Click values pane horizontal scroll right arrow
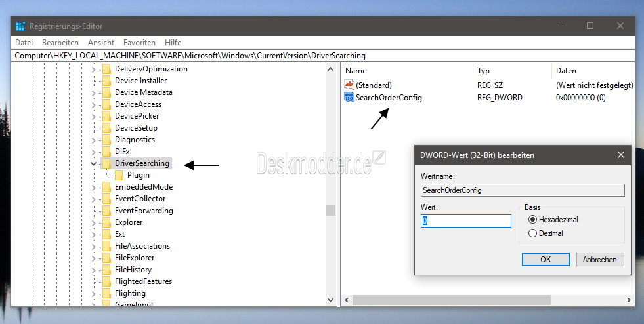This screenshot has width=644, height=324. click(x=629, y=300)
